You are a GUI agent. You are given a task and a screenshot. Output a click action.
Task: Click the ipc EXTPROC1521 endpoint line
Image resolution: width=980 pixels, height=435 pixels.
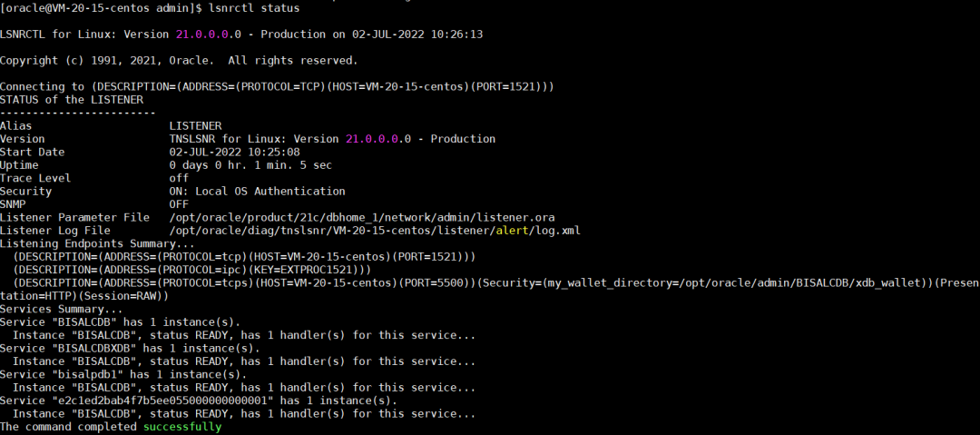click(191, 270)
